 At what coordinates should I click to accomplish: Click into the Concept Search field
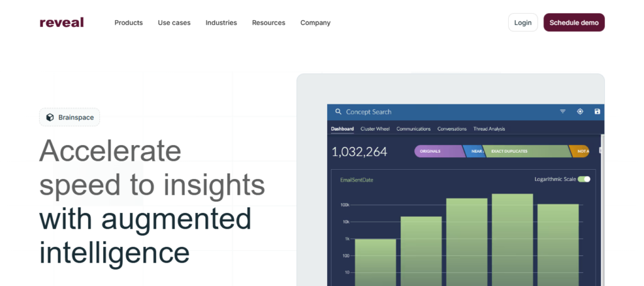coord(448,112)
